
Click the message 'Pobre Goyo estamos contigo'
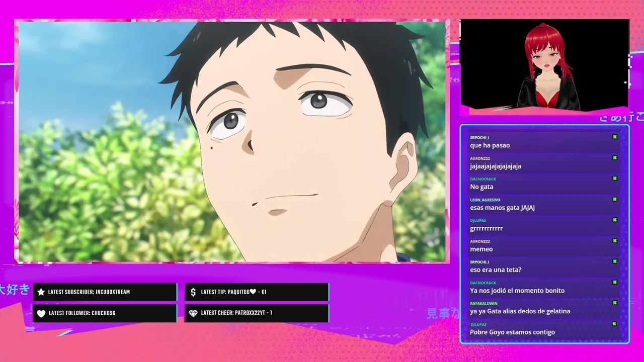pos(512,332)
